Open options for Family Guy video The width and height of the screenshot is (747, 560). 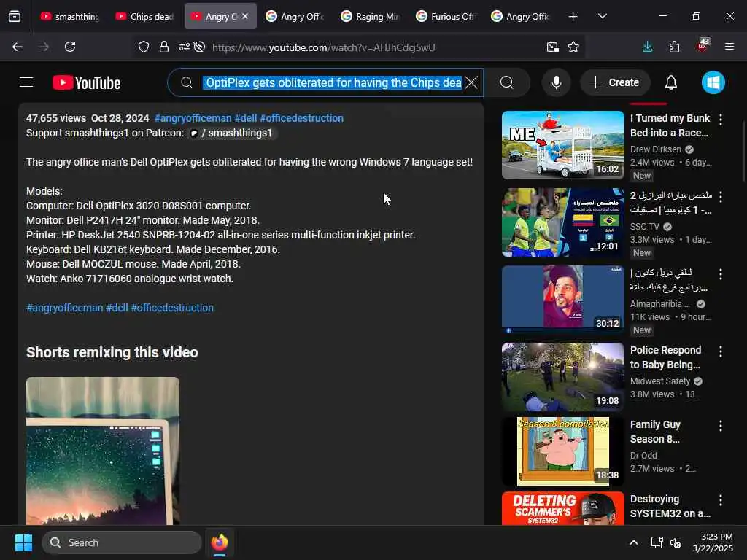pyautogui.click(x=720, y=426)
